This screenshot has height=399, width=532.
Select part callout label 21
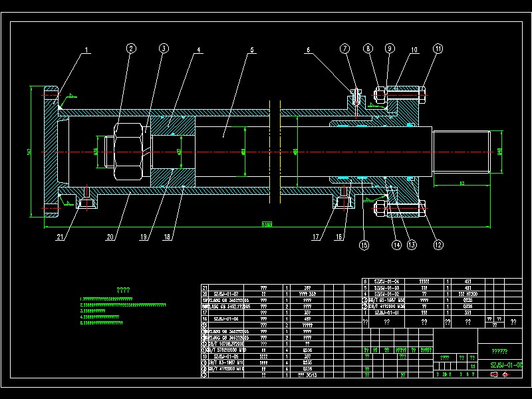click(60, 237)
